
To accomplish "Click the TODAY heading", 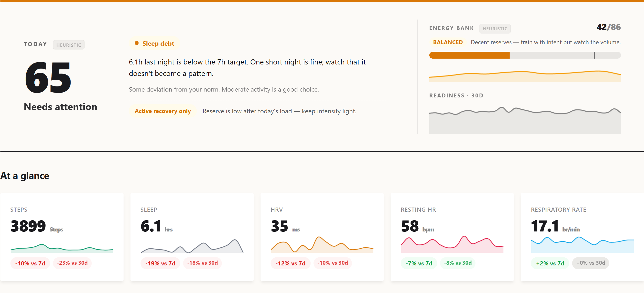I will click(35, 44).
